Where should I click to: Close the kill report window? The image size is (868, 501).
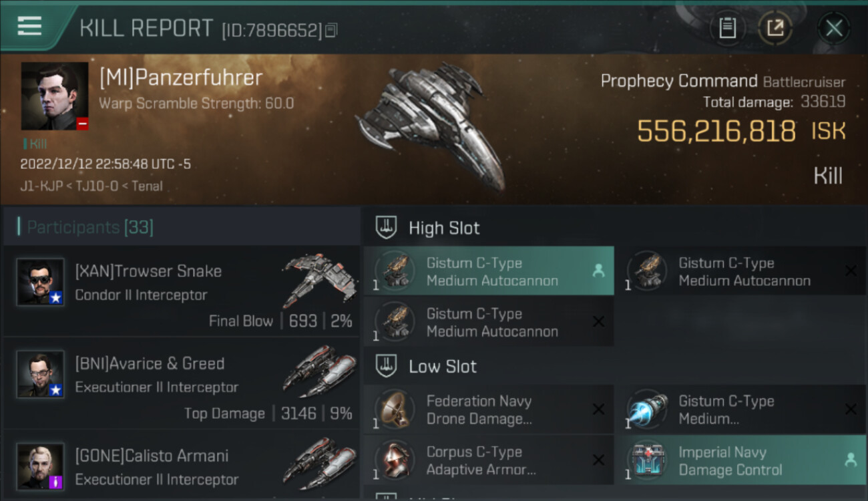tap(833, 28)
